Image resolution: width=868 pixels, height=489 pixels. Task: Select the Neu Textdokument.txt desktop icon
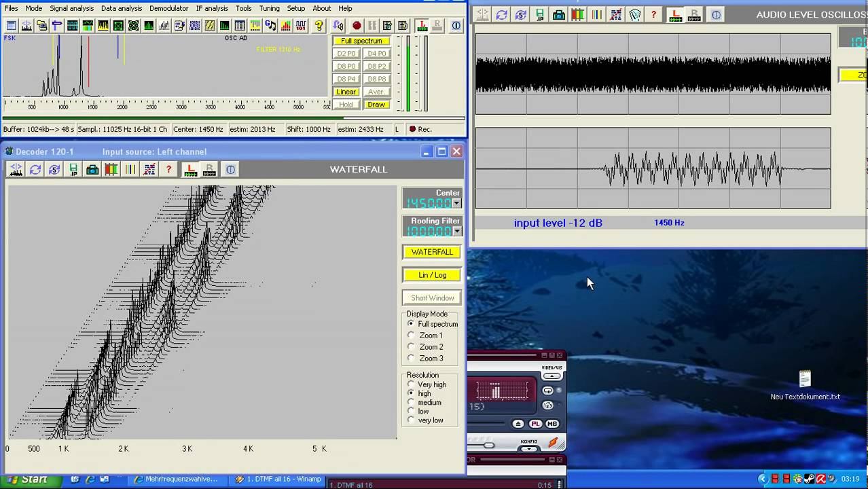coord(805,386)
